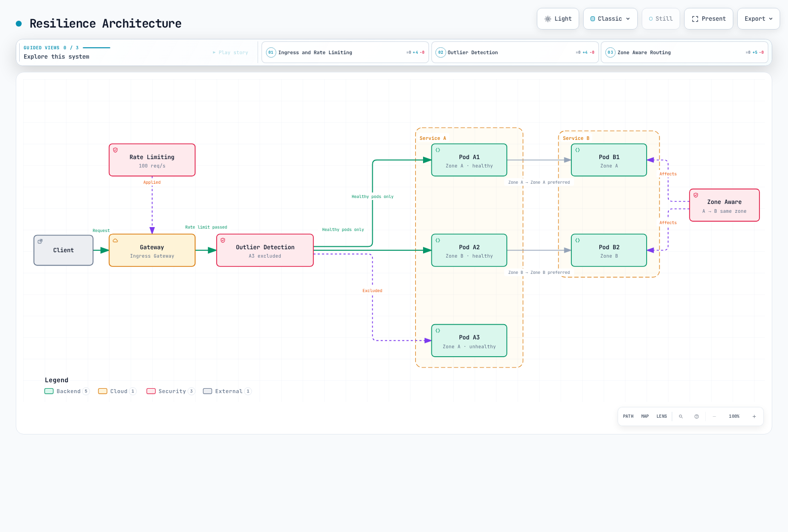Click the Service A group label
This screenshot has height=532, width=788.
point(432,138)
